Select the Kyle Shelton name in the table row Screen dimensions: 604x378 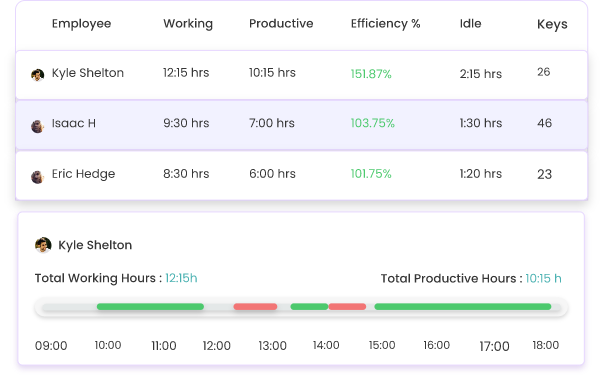tap(88, 73)
